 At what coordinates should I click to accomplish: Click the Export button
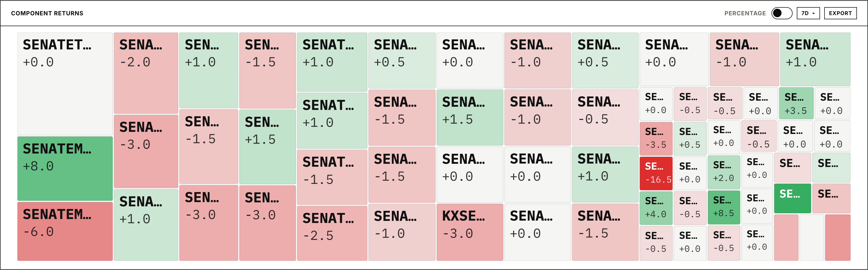[x=840, y=13]
